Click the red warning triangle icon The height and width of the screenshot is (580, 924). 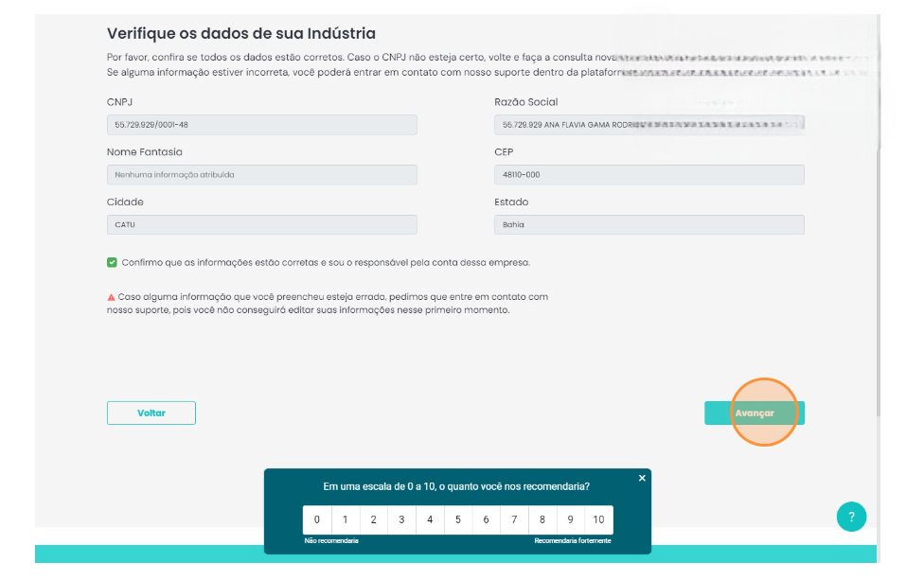[x=111, y=297]
